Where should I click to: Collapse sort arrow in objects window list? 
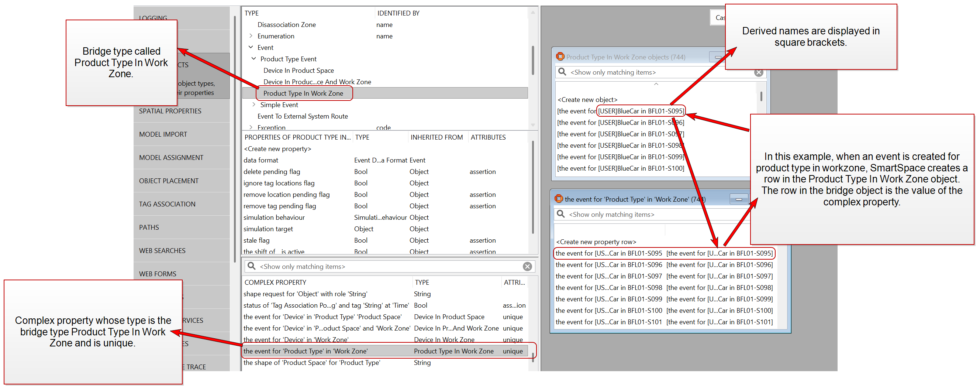click(656, 84)
